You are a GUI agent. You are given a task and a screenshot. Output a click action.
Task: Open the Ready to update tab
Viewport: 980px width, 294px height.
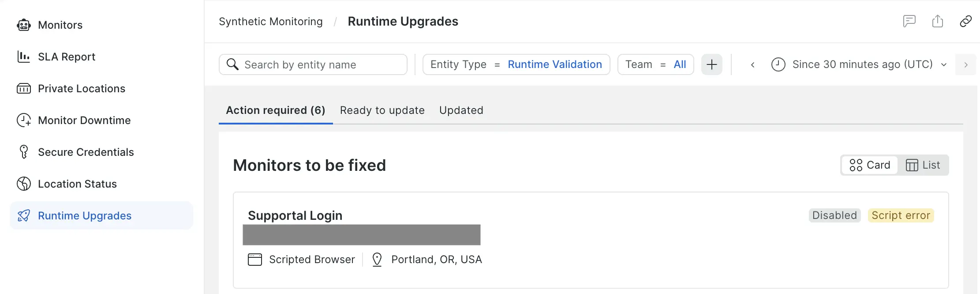pos(382,110)
